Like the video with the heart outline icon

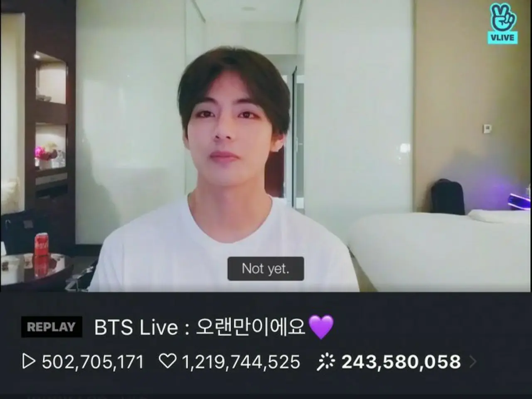click(167, 362)
